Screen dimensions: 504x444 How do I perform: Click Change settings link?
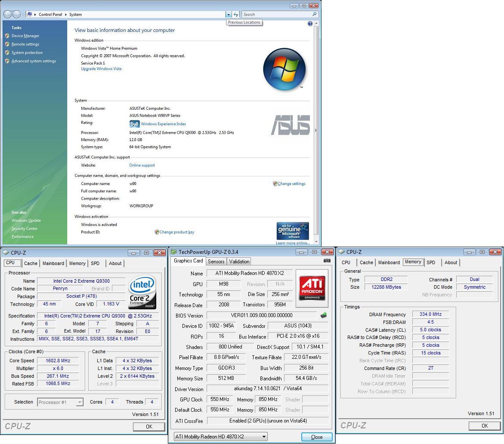point(291,184)
